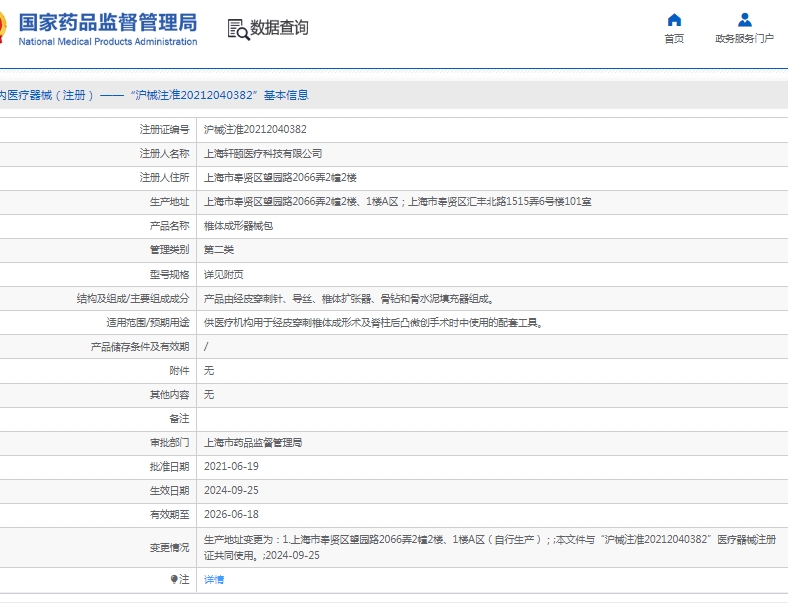Click the NMPA emblem logo
Viewport: 788px width, 603px height.
3,27
